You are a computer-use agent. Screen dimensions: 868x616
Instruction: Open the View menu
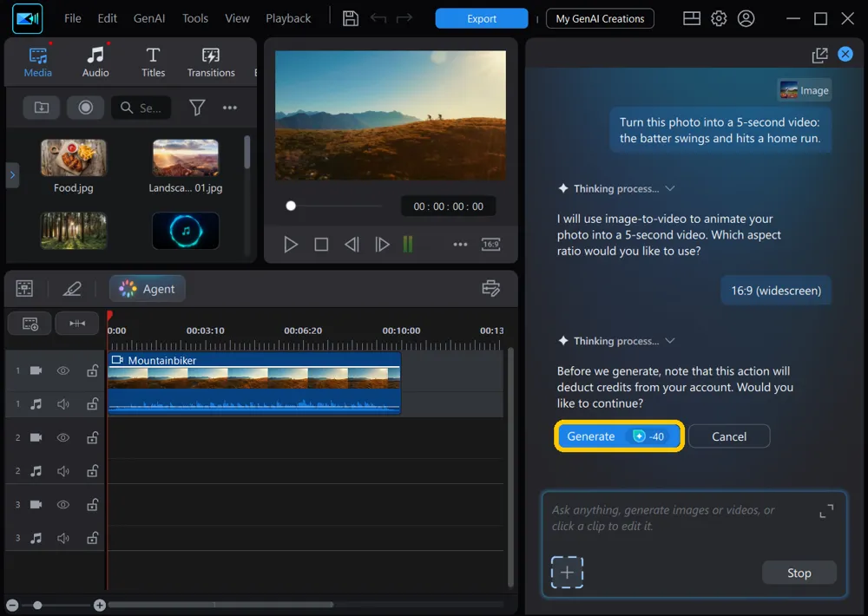click(x=237, y=18)
